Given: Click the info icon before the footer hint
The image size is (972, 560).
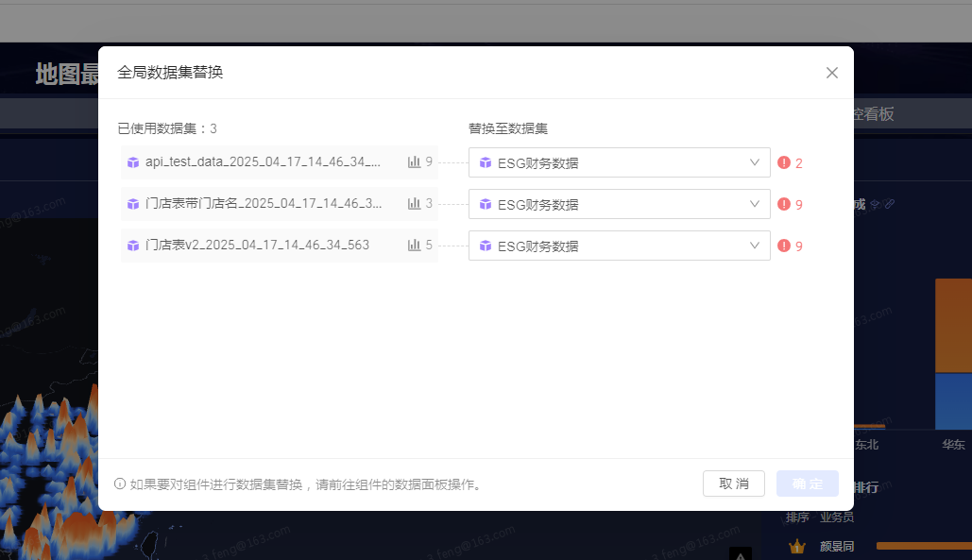Looking at the screenshot, I should coord(120,484).
